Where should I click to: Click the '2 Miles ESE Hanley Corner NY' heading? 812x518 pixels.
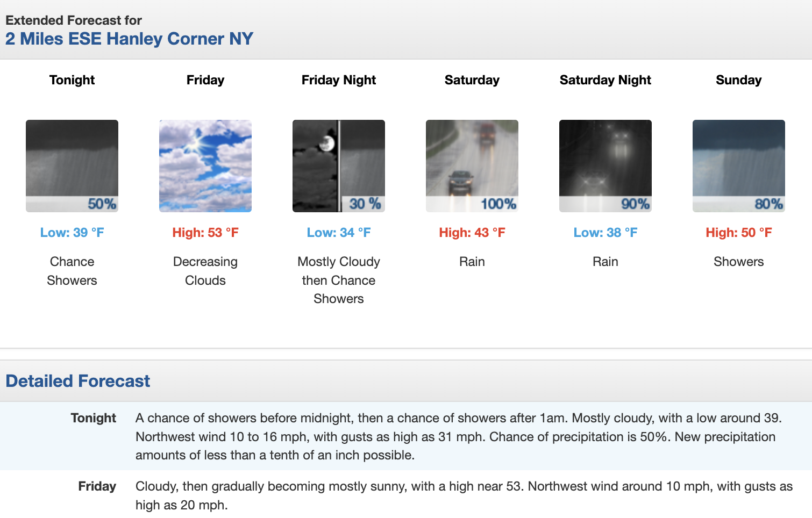coord(129,39)
